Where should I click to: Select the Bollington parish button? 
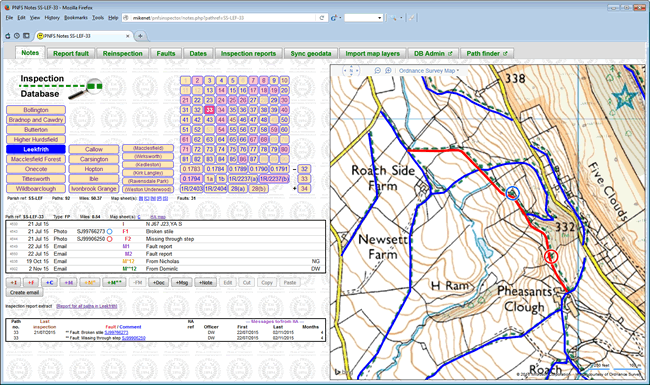pos(36,110)
